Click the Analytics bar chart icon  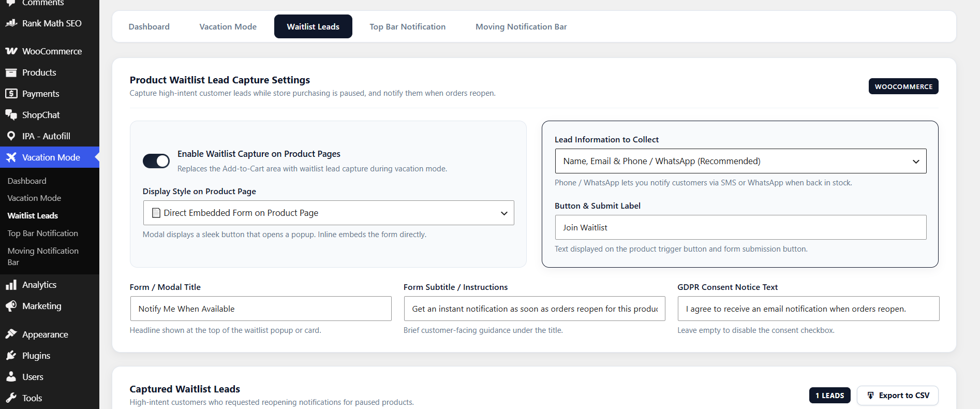pos(11,285)
